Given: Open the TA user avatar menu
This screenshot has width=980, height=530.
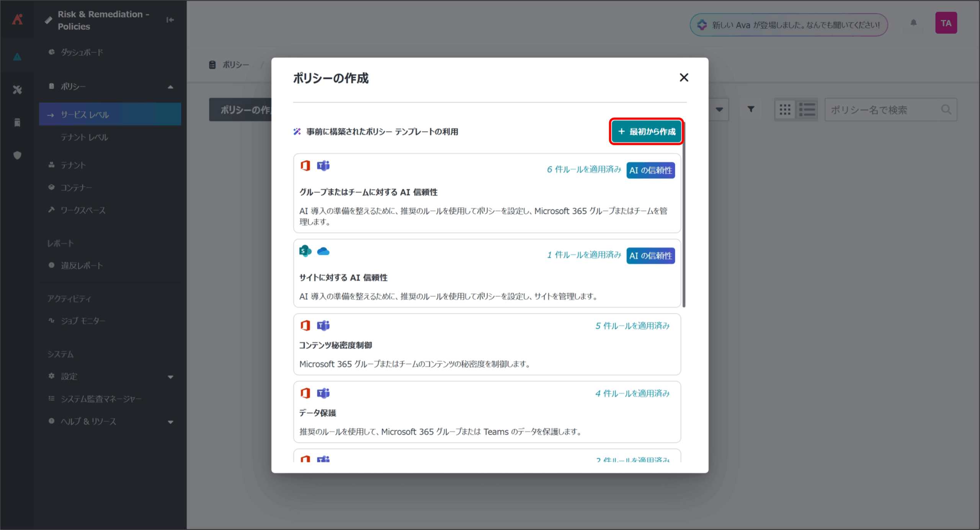Looking at the screenshot, I should pyautogui.click(x=946, y=23).
